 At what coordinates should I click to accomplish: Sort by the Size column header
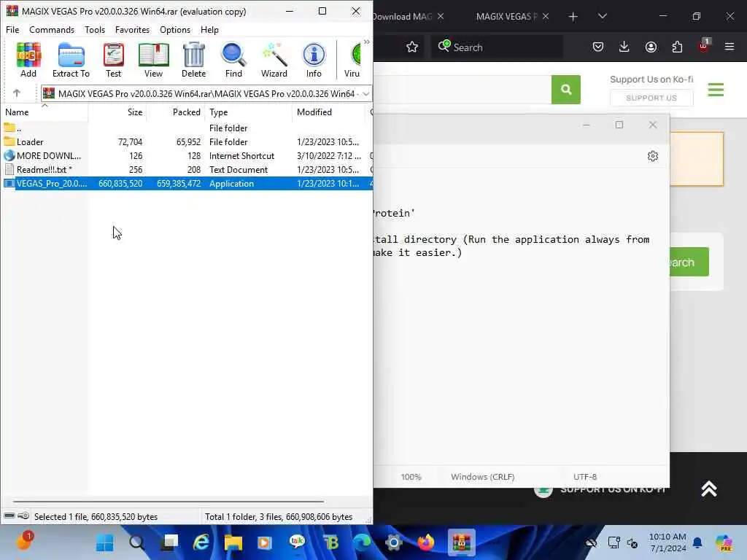tap(117, 112)
